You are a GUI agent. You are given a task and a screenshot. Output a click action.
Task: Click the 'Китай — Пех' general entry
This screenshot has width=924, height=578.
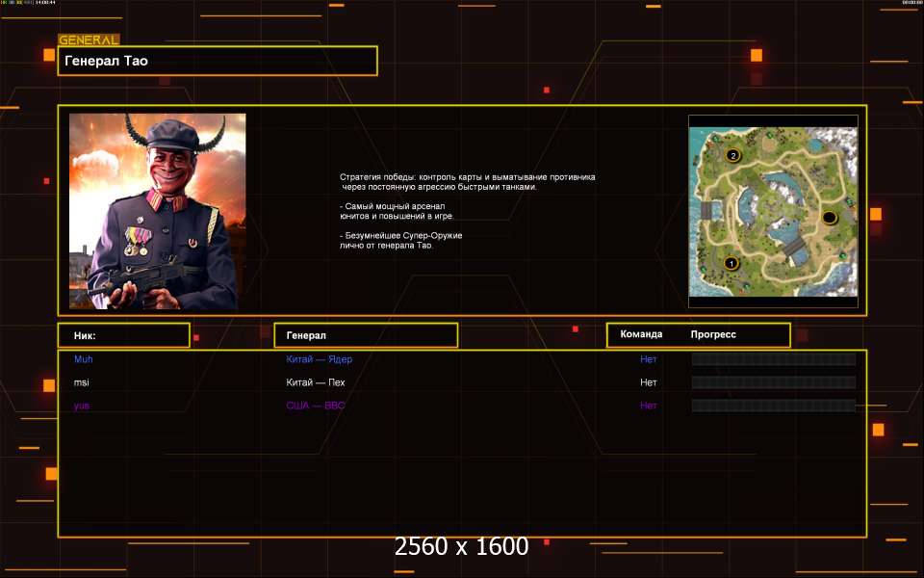point(317,382)
